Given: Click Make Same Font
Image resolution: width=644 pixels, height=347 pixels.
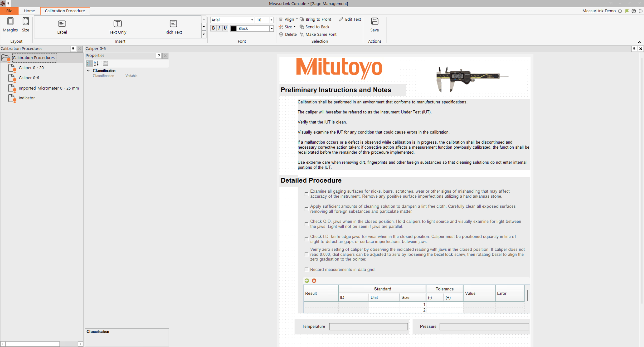Looking at the screenshot, I should [x=318, y=34].
